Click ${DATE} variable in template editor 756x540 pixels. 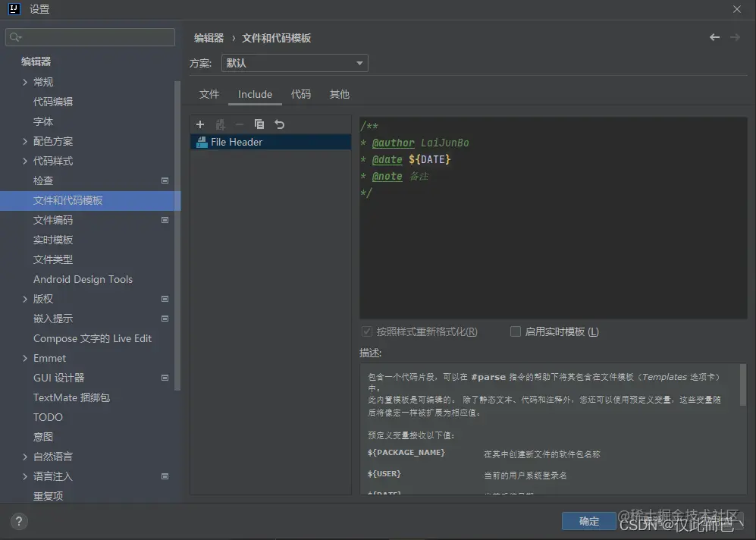pos(430,159)
